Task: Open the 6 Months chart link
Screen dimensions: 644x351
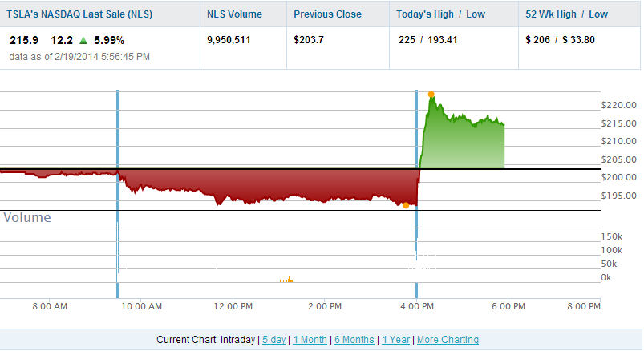Action: tap(354, 340)
